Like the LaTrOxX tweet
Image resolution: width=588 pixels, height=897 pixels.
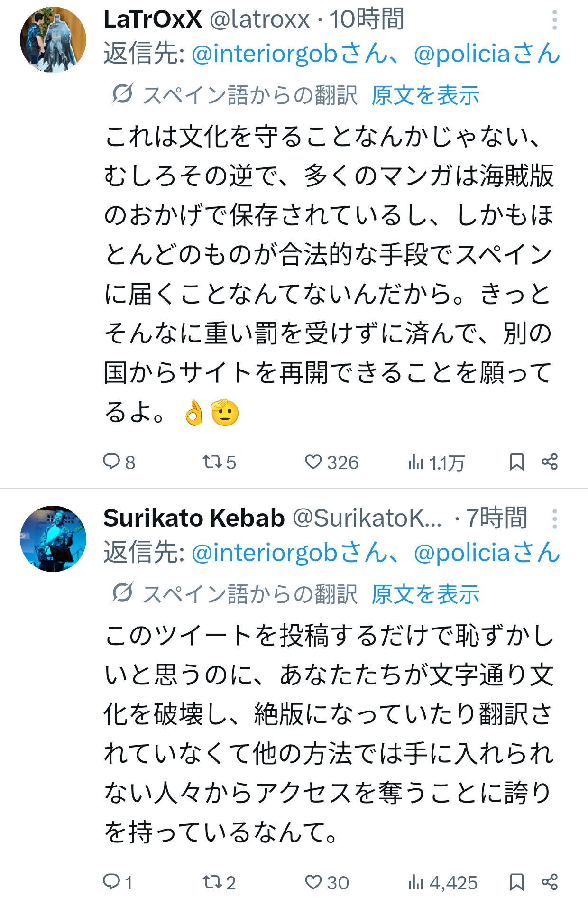(313, 462)
